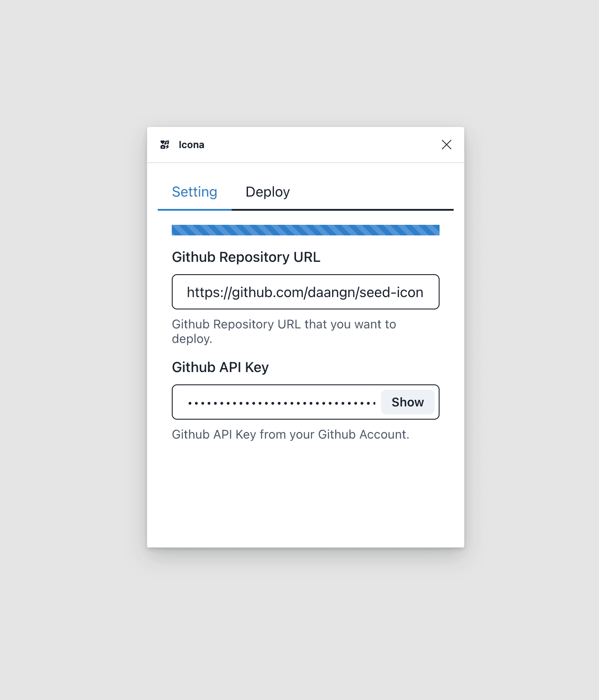Switch to the Deploy tab
The height and width of the screenshot is (700, 599).
click(268, 192)
